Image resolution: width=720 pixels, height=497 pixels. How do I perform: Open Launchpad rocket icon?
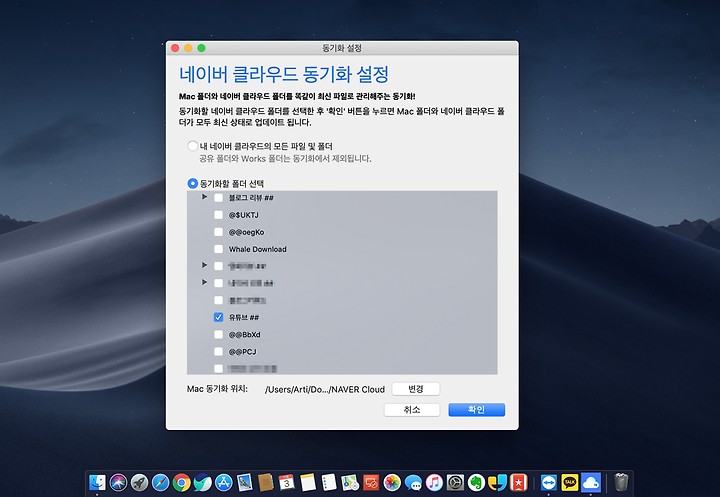pos(139,483)
